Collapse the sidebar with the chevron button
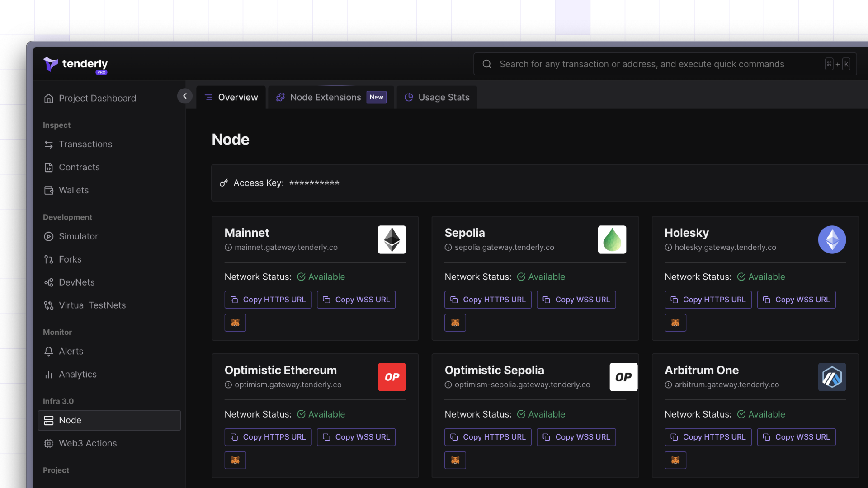 coord(184,96)
